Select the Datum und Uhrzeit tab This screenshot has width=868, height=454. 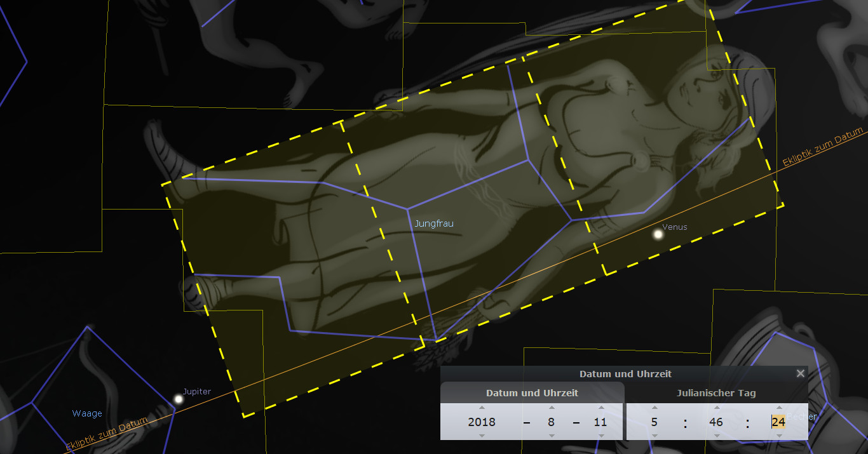532,393
